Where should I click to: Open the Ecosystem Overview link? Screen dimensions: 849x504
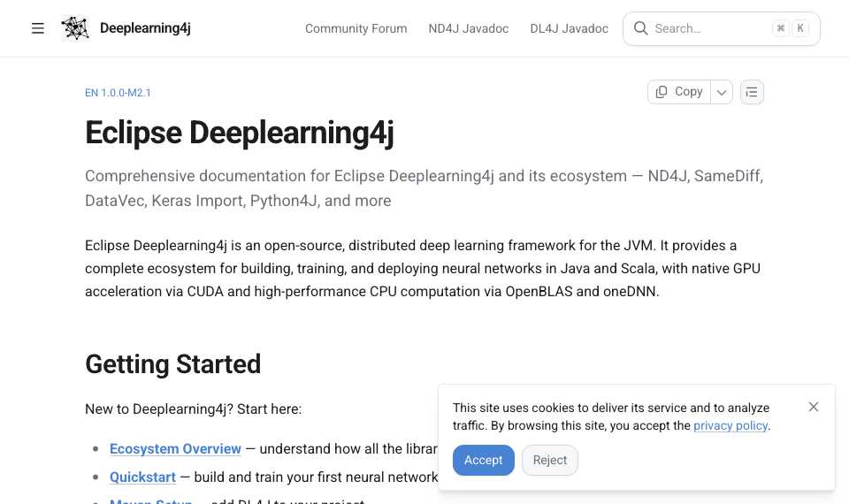[175, 449]
